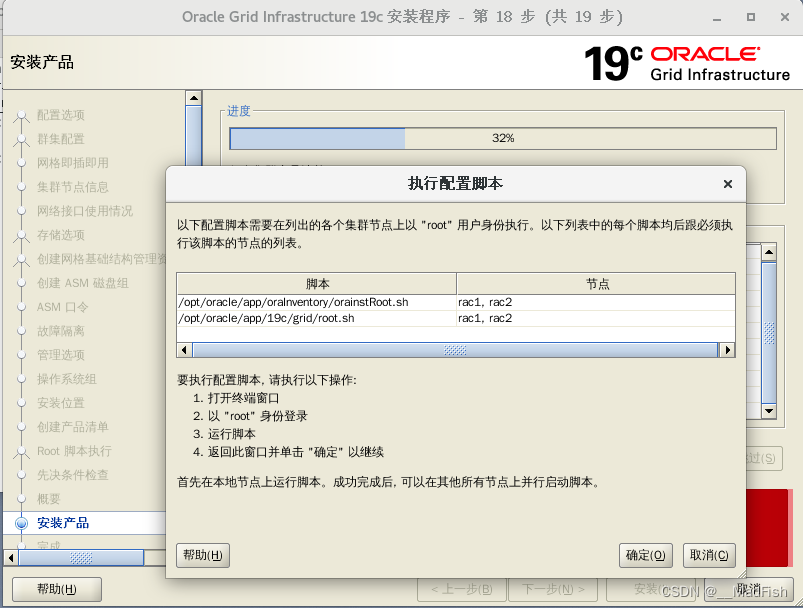Click the 32% installation progress bar
This screenshot has height=608, width=803.
coord(503,138)
